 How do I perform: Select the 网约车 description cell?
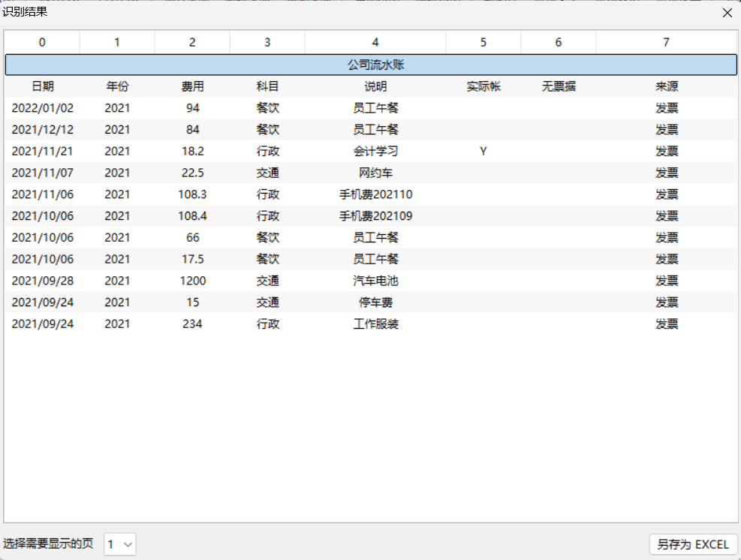point(375,173)
